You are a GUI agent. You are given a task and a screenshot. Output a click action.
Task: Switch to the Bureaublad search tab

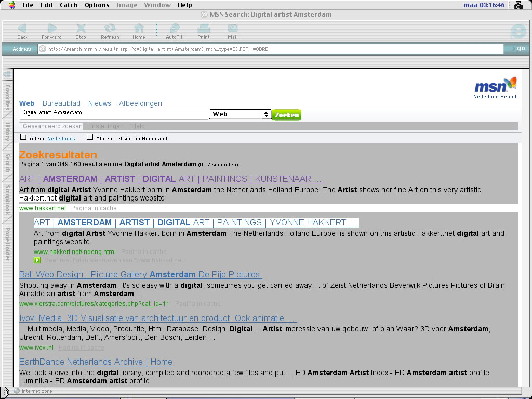coord(61,103)
